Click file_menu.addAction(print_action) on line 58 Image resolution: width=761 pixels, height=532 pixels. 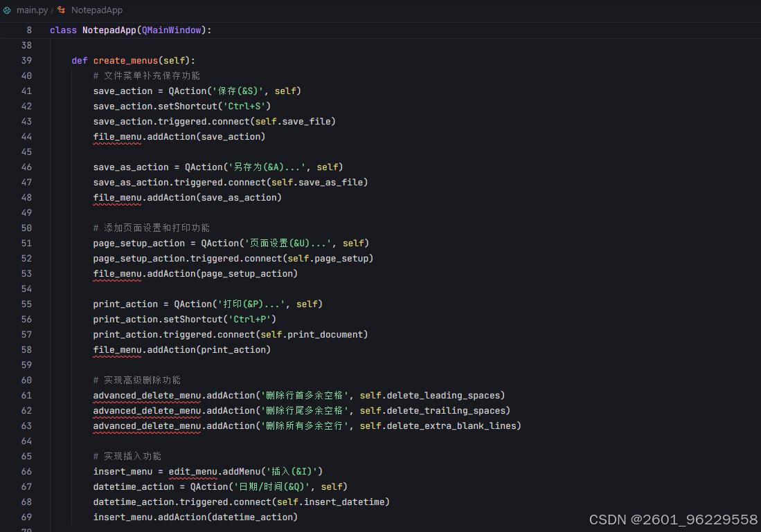(181, 349)
